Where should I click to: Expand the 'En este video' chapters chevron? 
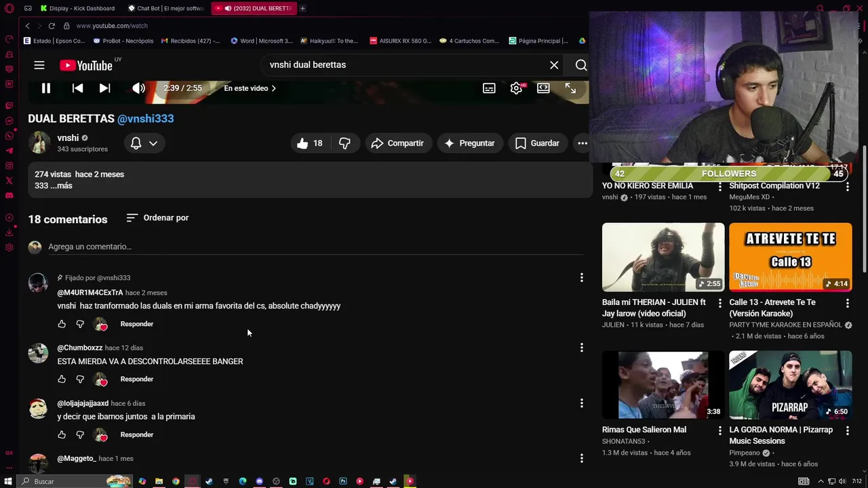coord(273,88)
